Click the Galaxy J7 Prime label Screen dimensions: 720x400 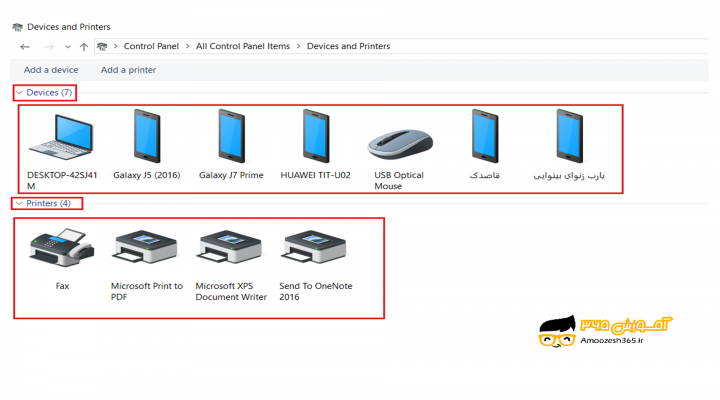click(231, 175)
